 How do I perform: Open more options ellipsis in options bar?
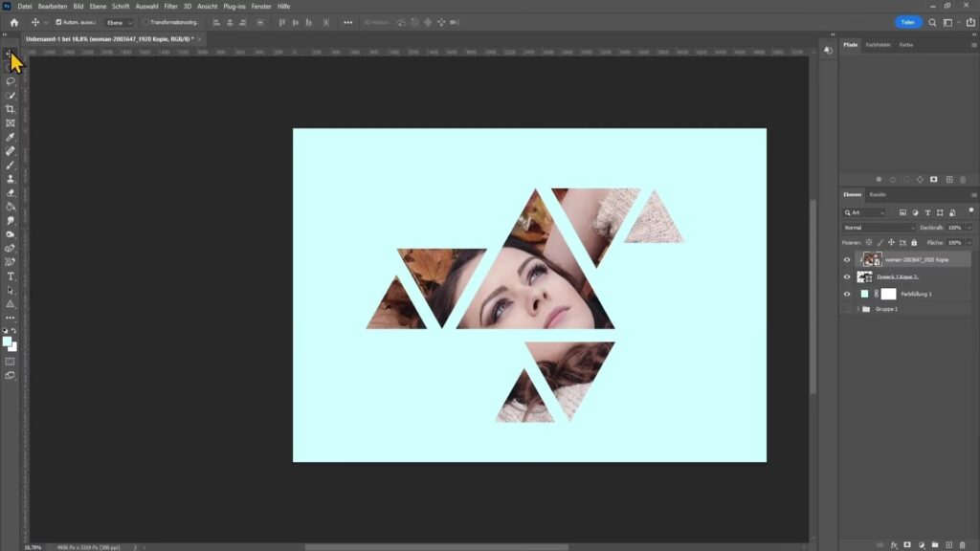[x=347, y=22]
